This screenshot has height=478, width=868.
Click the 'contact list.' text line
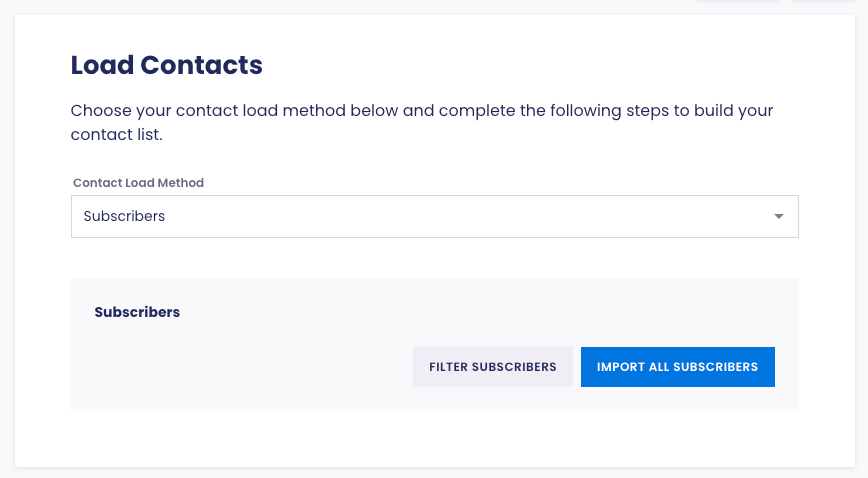116,134
